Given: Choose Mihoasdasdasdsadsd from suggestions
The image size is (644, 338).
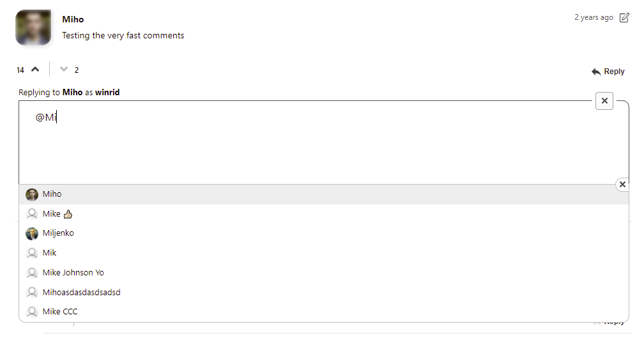Looking at the screenshot, I should (x=81, y=293).
